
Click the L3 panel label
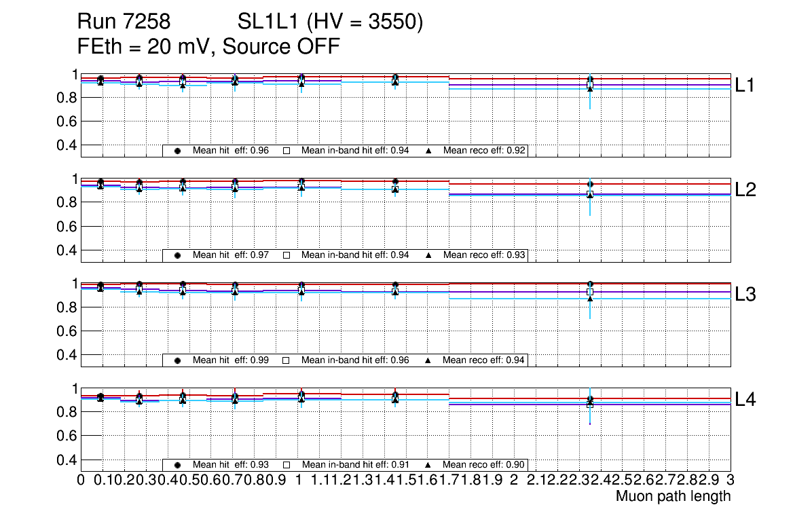[x=745, y=294]
